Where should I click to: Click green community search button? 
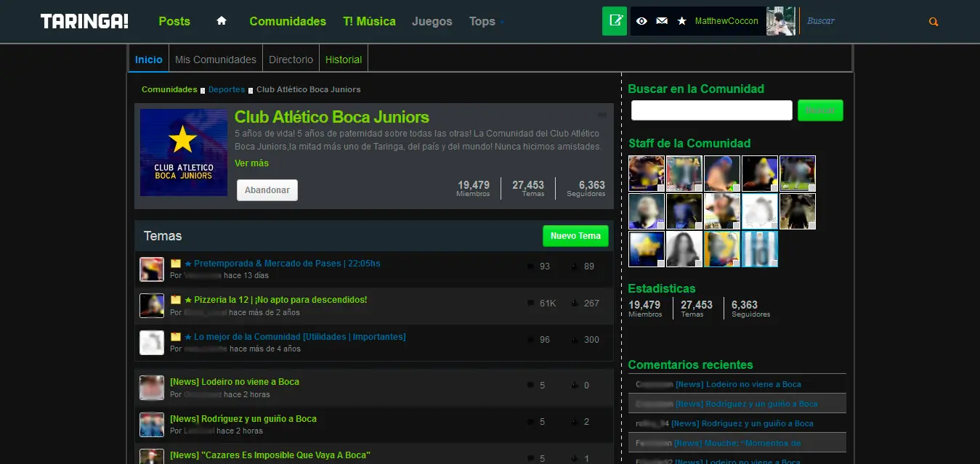[x=820, y=110]
